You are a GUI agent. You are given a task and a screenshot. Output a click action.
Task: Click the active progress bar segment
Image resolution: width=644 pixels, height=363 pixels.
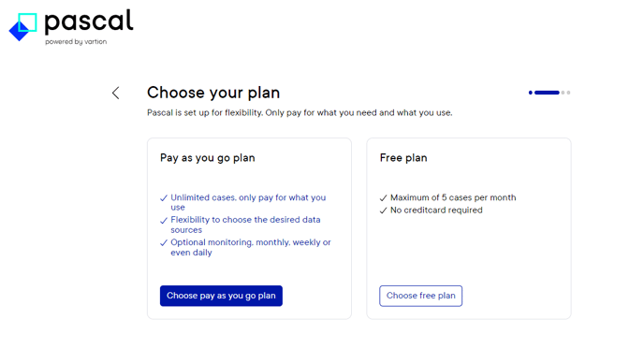coord(547,93)
